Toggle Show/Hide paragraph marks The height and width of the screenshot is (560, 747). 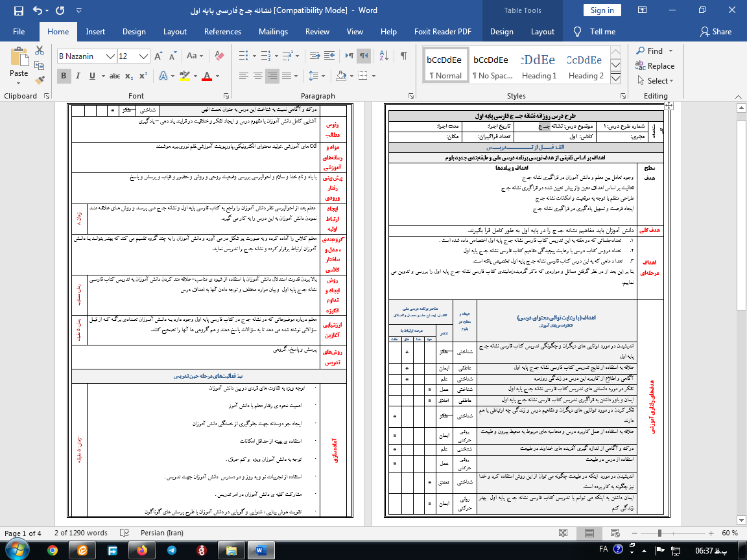[404, 56]
